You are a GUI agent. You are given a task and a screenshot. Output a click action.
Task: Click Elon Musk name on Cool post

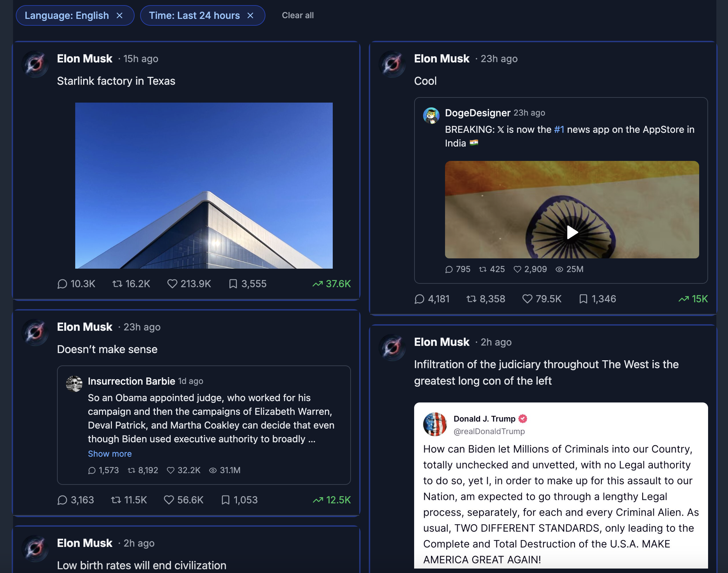pos(442,59)
